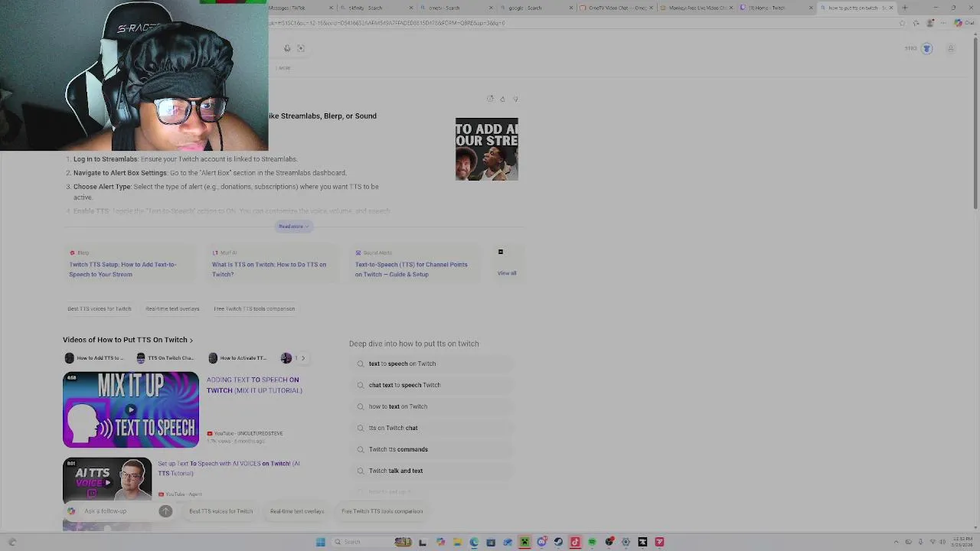The height and width of the screenshot is (551, 980).
Task: Select TTS On Twitch Chat video chip
Action: coord(165,358)
